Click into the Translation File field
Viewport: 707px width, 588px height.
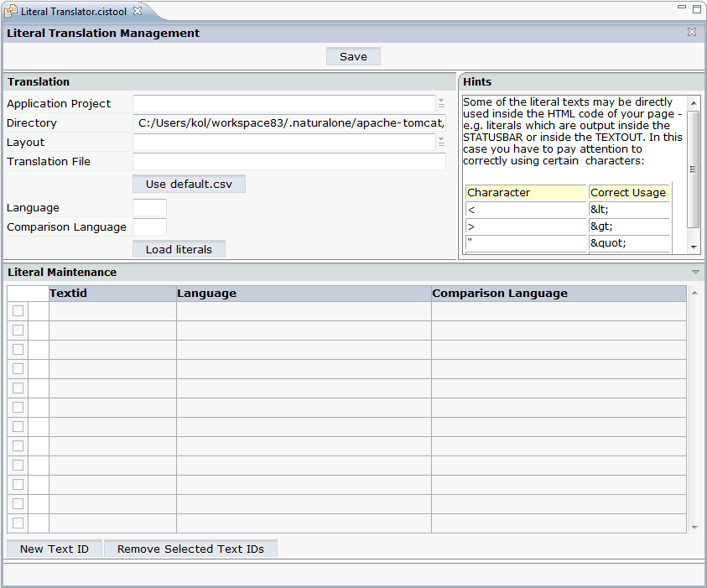(289, 161)
